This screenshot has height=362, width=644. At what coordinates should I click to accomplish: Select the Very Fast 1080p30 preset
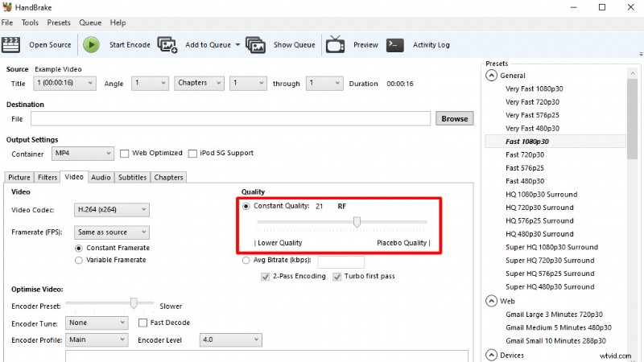click(534, 88)
